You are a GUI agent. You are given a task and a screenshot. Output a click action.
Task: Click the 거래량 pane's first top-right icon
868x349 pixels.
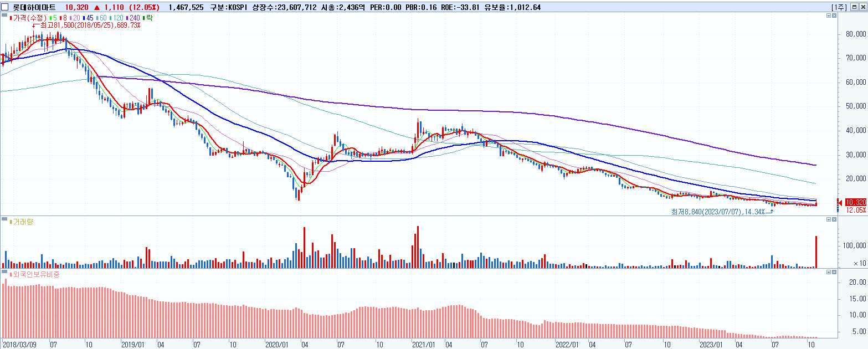click(829, 220)
